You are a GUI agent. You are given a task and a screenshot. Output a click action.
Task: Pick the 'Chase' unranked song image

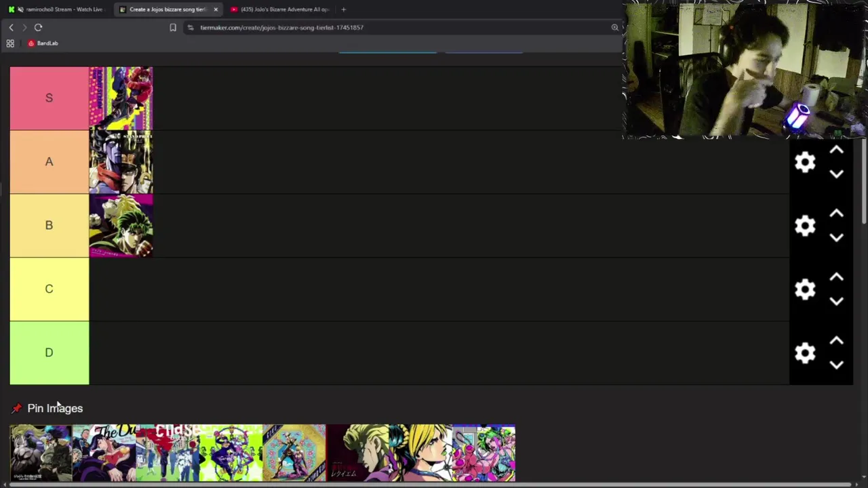click(167, 453)
